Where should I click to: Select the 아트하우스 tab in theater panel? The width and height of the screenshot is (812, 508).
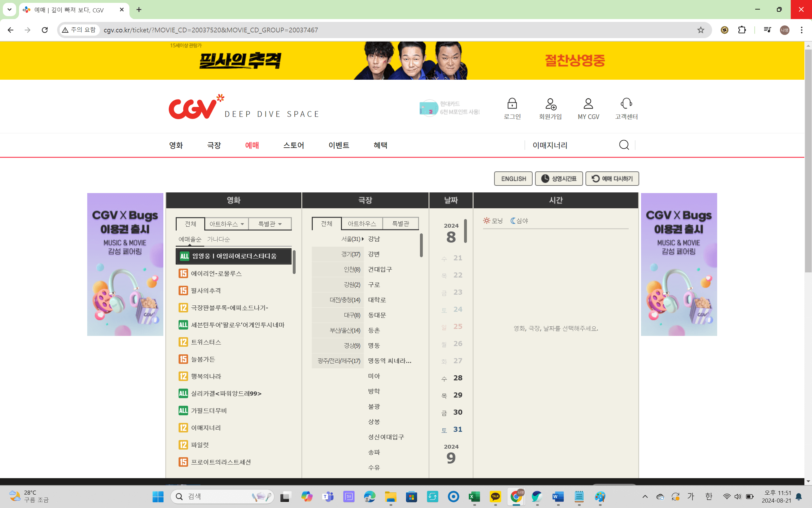(x=362, y=224)
